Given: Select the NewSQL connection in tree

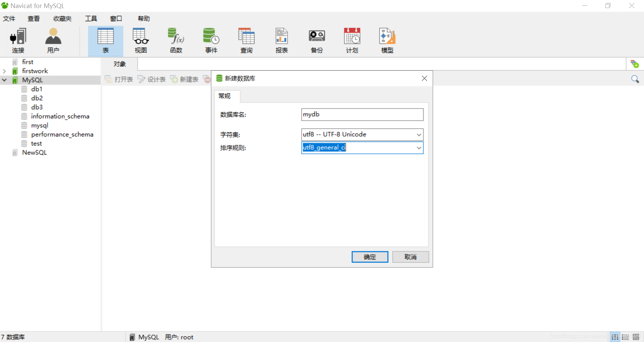Looking at the screenshot, I should 34,153.
